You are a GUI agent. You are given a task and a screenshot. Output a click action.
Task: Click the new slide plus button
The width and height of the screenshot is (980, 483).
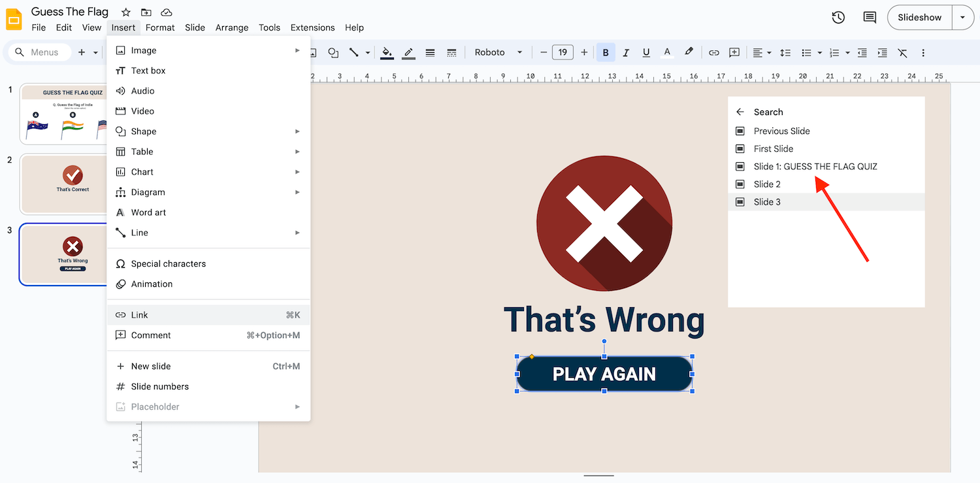pos(82,52)
